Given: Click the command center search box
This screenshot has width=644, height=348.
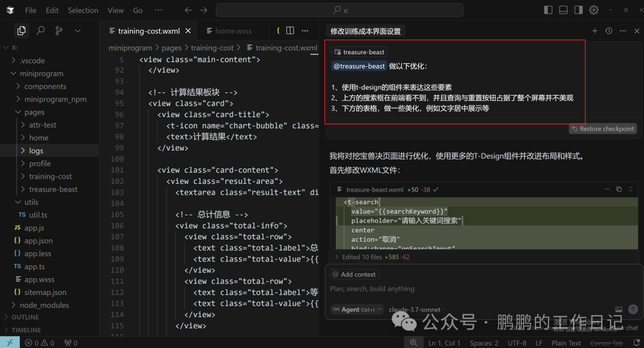Looking at the screenshot, I should pyautogui.click(x=340, y=10).
